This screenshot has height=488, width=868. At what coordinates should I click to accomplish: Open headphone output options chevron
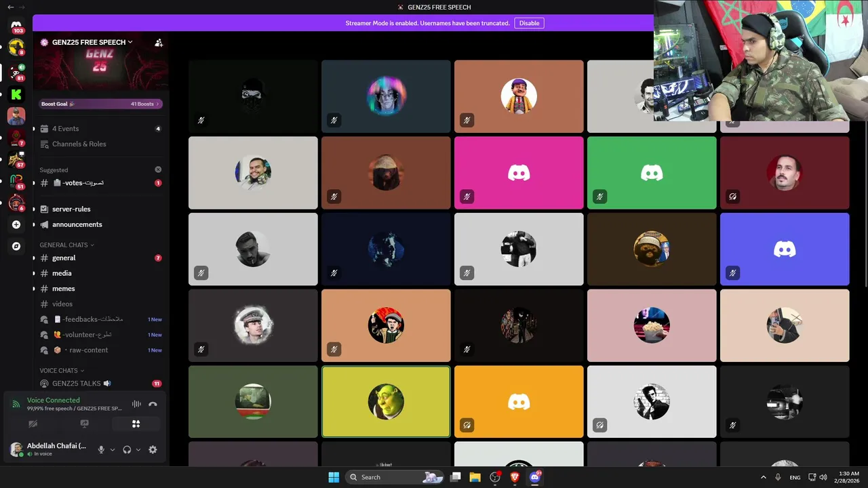point(138,449)
